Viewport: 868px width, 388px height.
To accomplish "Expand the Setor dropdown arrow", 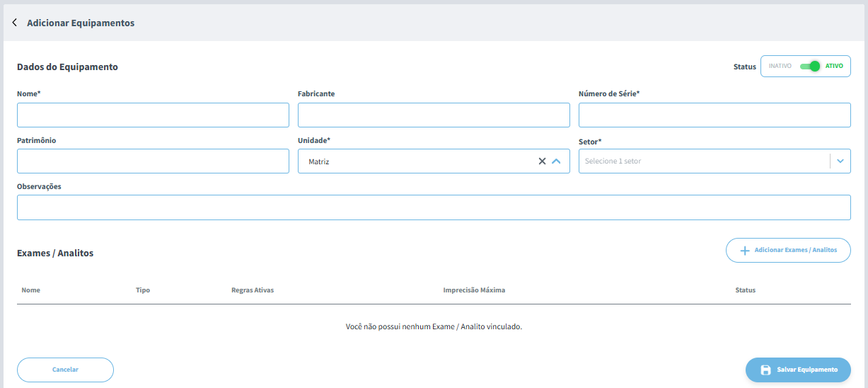I will (x=840, y=161).
